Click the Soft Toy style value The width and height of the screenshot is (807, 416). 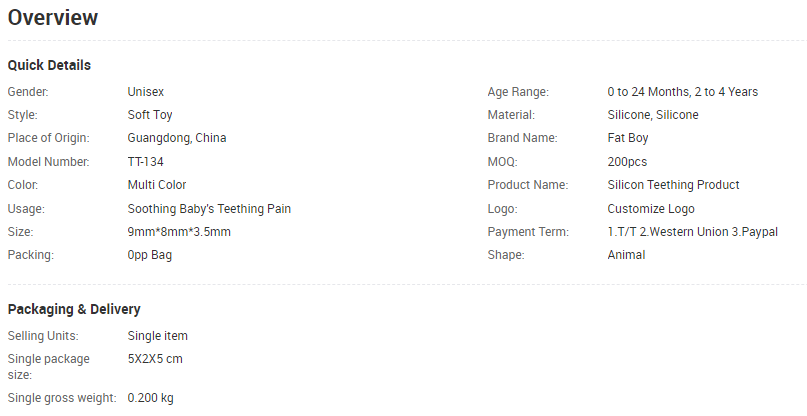pos(150,115)
